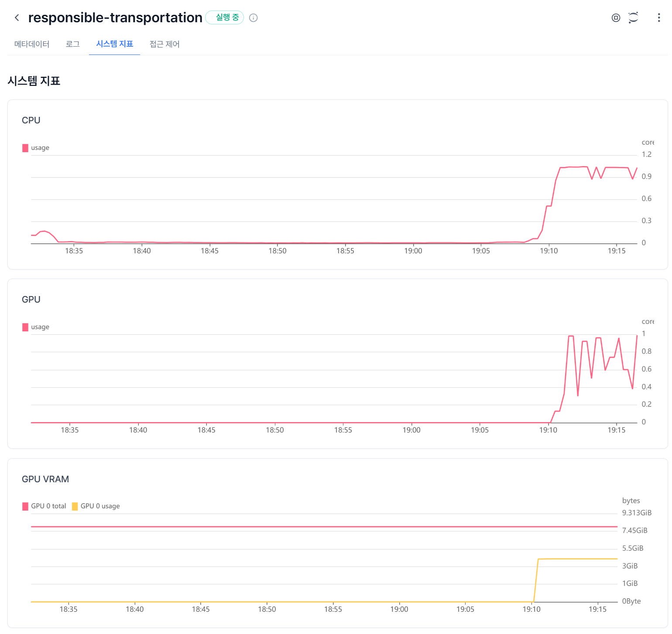Click the 3GiB axis label
The height and width of the screenshot is (634, 672).
click(630, 566)
